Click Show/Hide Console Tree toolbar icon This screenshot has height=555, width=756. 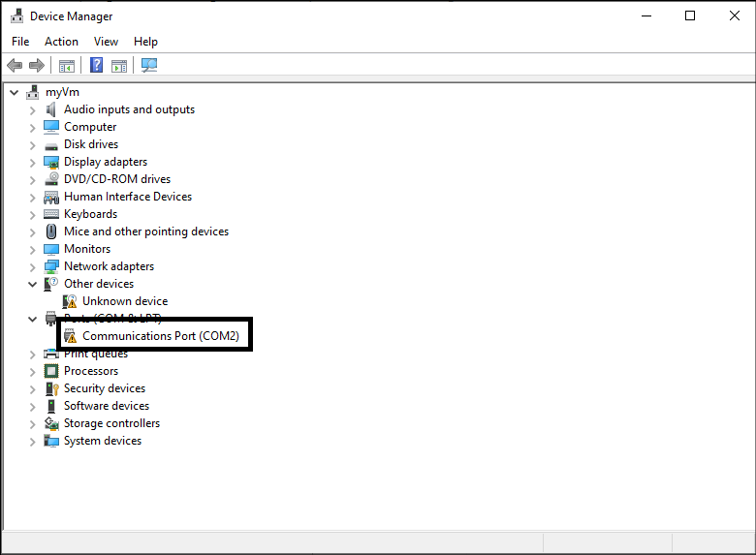67,65
